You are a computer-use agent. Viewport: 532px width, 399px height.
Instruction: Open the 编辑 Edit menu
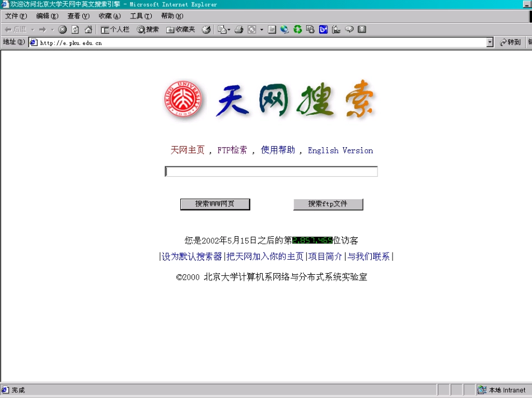[47, 16]
